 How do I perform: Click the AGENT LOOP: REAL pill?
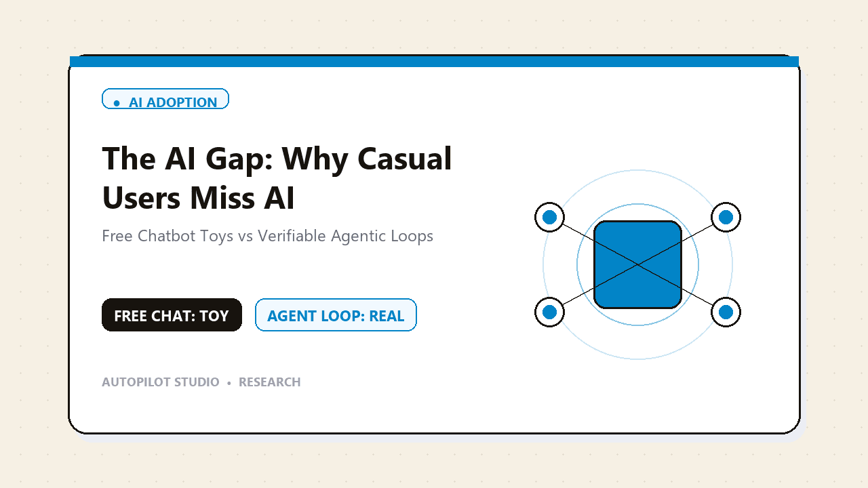(x=336, y=315)
